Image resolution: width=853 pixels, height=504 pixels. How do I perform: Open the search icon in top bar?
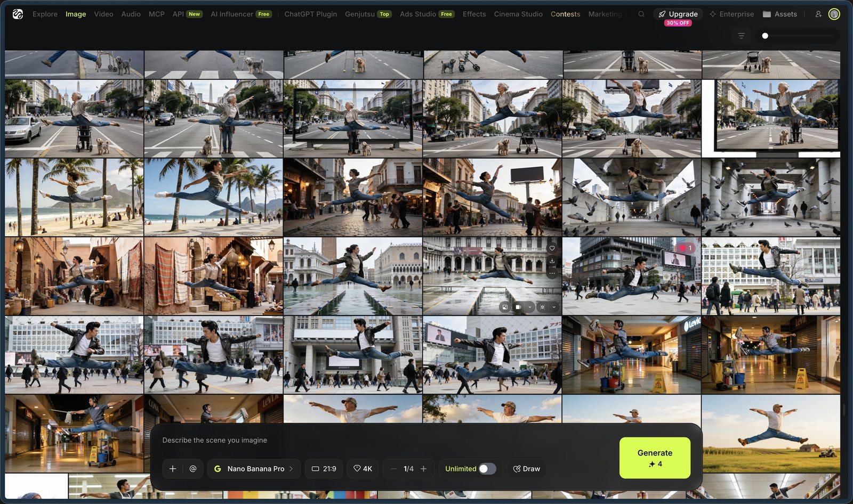pyautogui.click(x=641, y=14)
